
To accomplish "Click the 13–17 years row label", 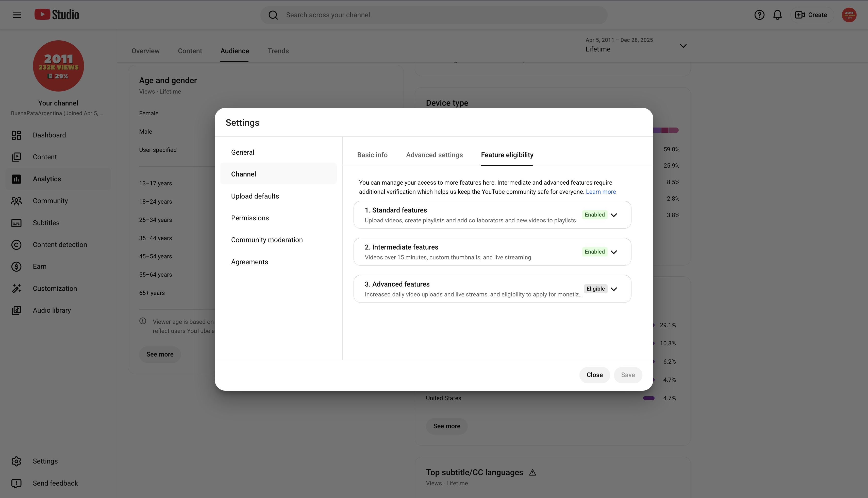I will [155, 183].
